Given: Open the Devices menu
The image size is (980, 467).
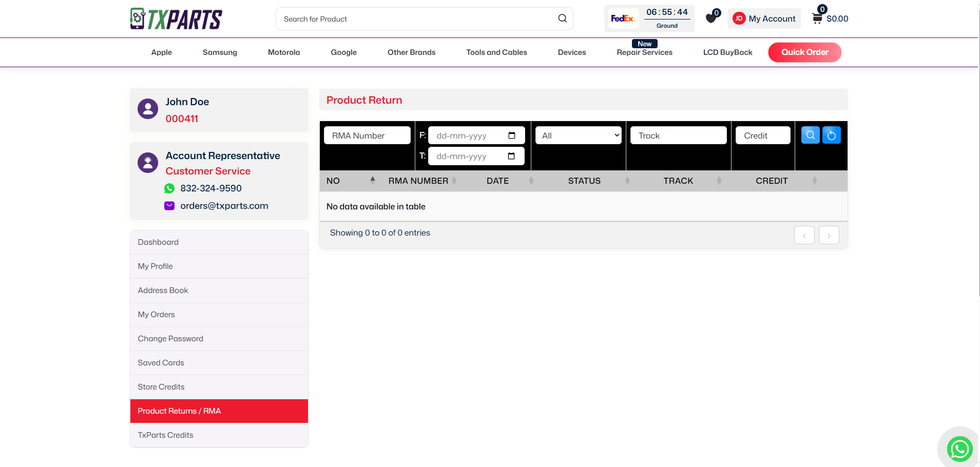Looking at the screenshot, I should click(x=572, y=52).
